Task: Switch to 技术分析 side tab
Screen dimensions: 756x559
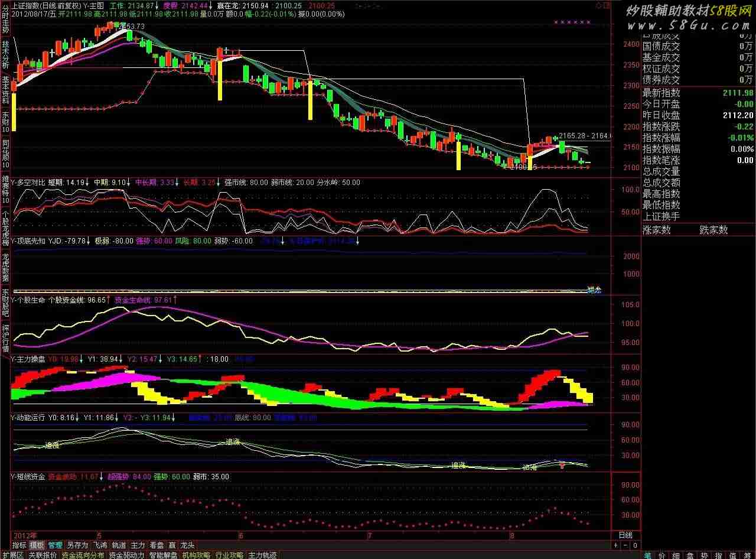Action: pos(5,55)
